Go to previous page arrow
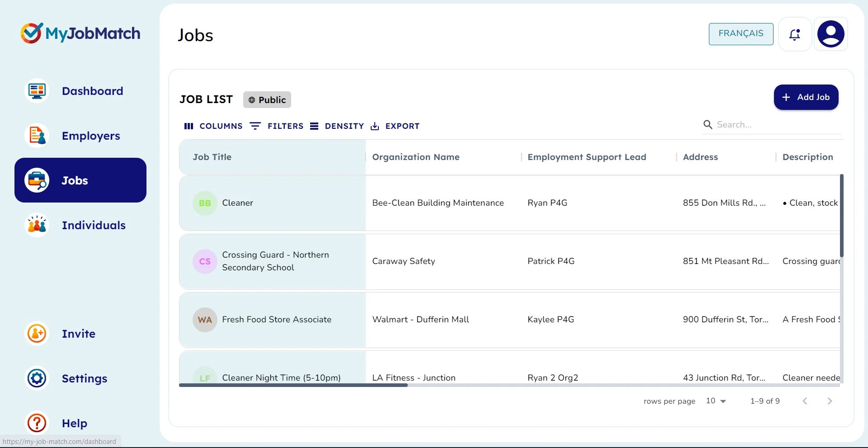The image size is (868, 448). (805, 401)
